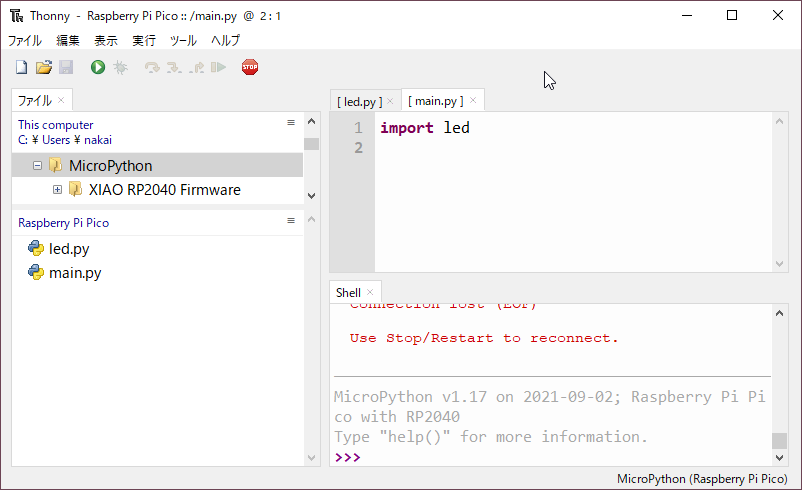The image size is (802, 490).
Task: Open the 表示 menu
Action: pyautogui.click(x=106, y=40)
